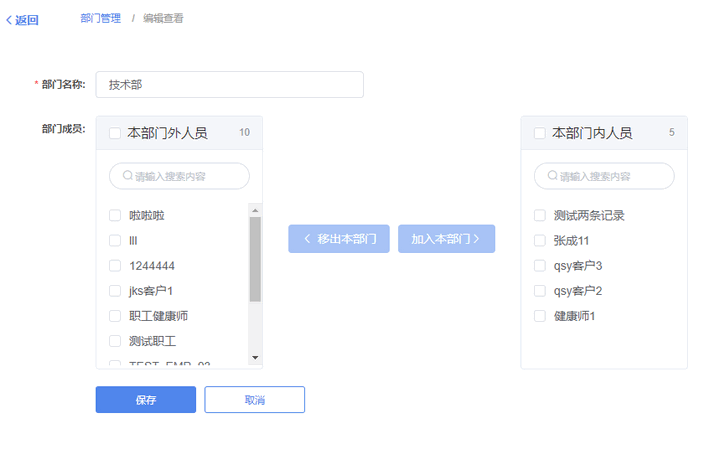Select the 职工健康师 checkbox
The width and height of the screenshot is (720, 455).
115,316
